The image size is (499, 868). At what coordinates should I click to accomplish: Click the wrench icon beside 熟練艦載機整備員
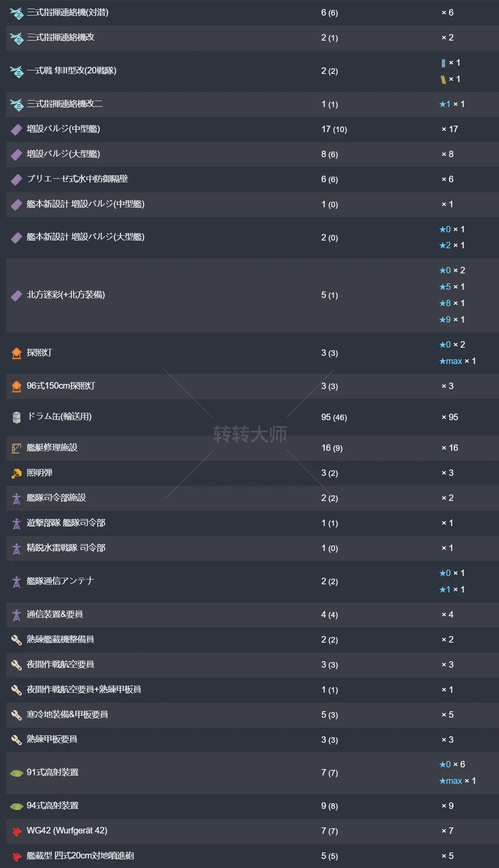[x=16, y=640]
